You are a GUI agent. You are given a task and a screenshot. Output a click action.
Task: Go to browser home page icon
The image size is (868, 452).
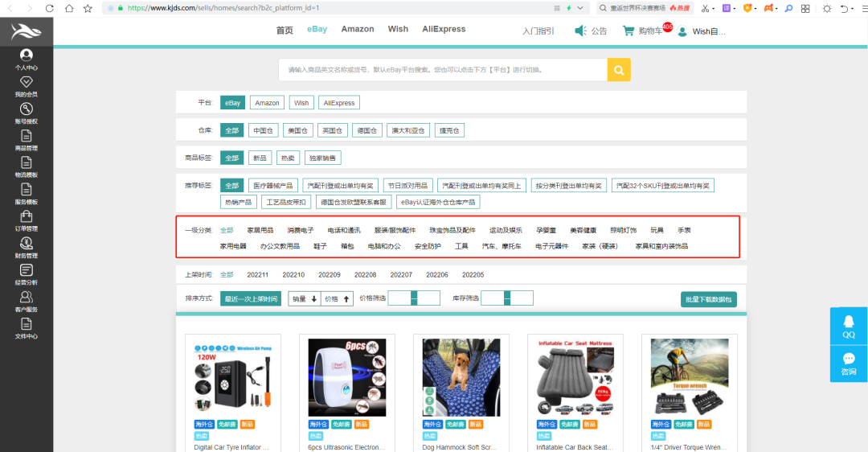(x=68, y=8)
